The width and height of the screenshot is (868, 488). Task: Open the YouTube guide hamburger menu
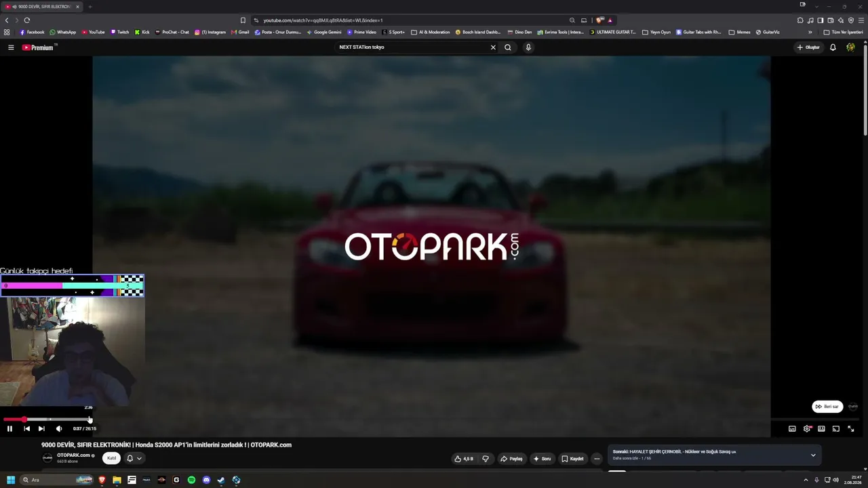click(11, 47)
